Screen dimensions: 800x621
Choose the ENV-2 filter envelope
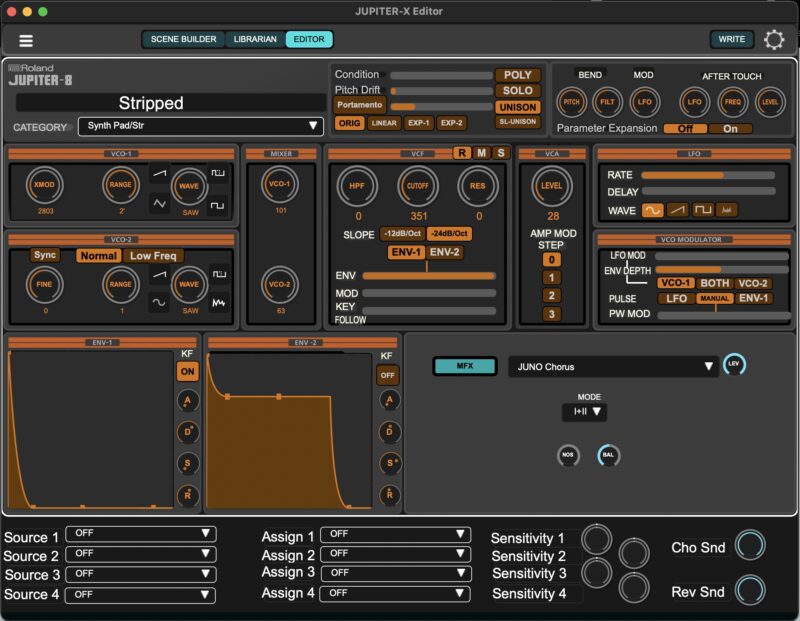(444, 252)
